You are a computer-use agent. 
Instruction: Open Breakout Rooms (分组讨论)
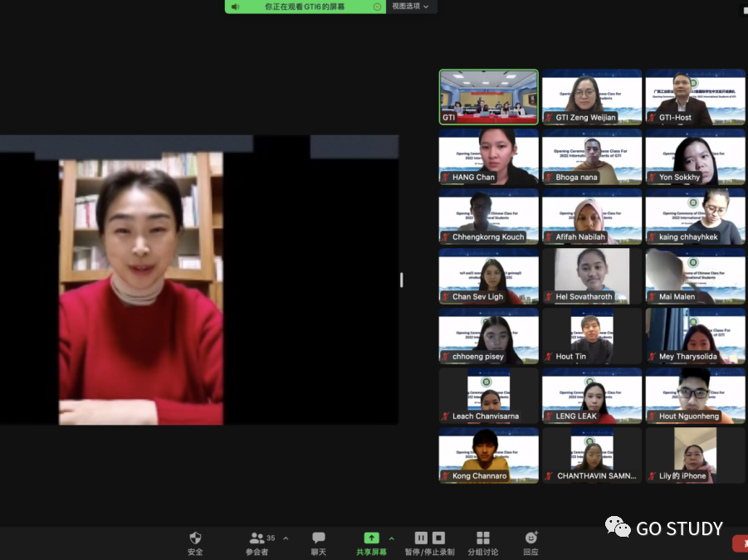pyautogui.click(x=482, y=538)
